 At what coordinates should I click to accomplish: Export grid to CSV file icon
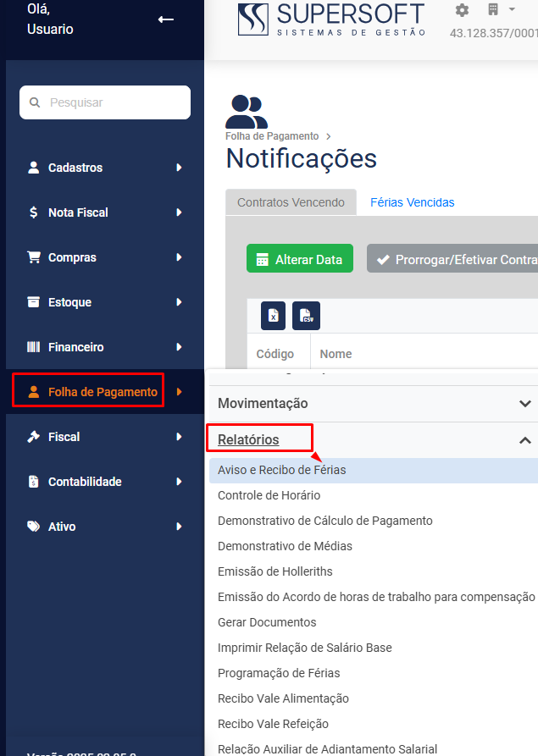click(307, 316)
